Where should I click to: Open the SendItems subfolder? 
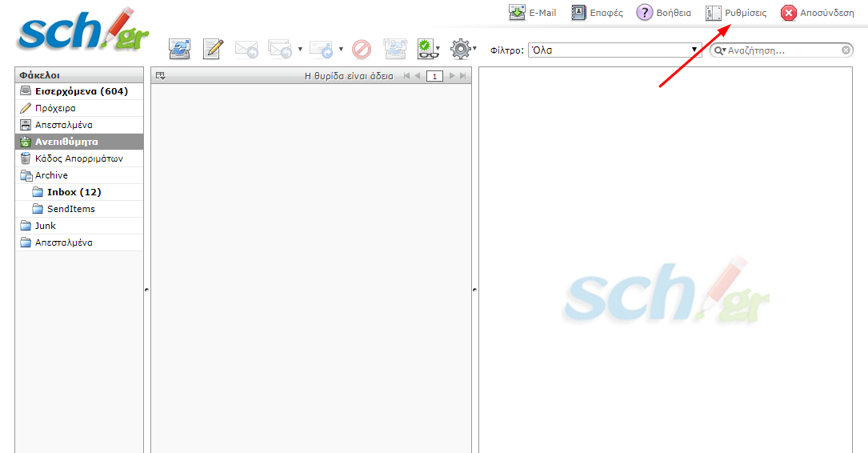79,209
